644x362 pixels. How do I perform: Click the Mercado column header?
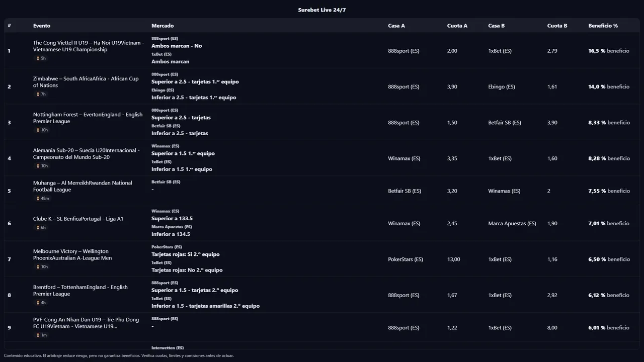click(x=163, y=26)
